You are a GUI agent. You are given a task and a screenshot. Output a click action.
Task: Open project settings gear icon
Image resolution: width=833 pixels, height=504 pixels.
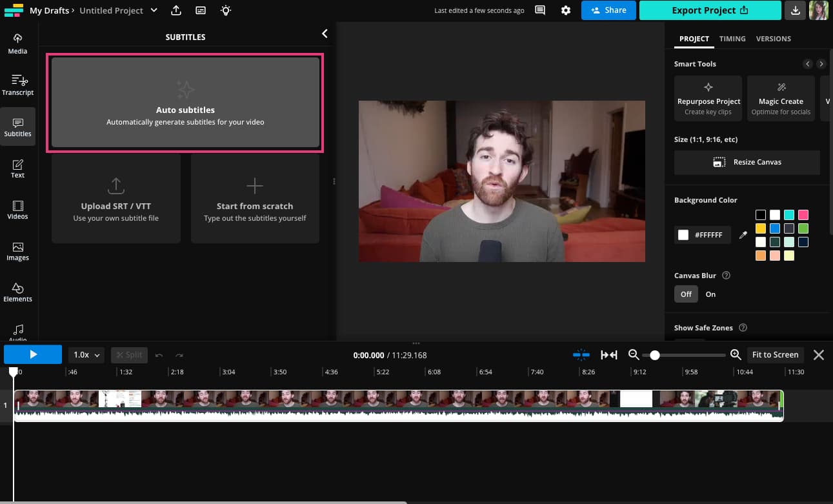point(566,10)
